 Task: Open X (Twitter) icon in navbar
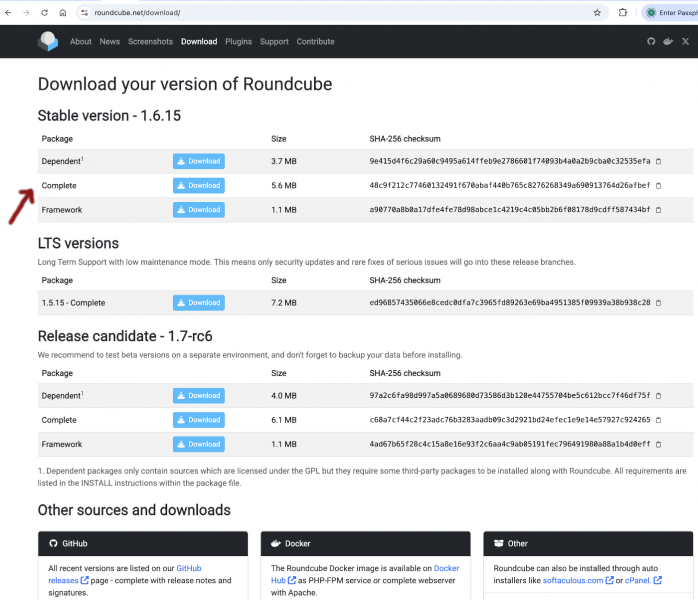click(686, 41)
